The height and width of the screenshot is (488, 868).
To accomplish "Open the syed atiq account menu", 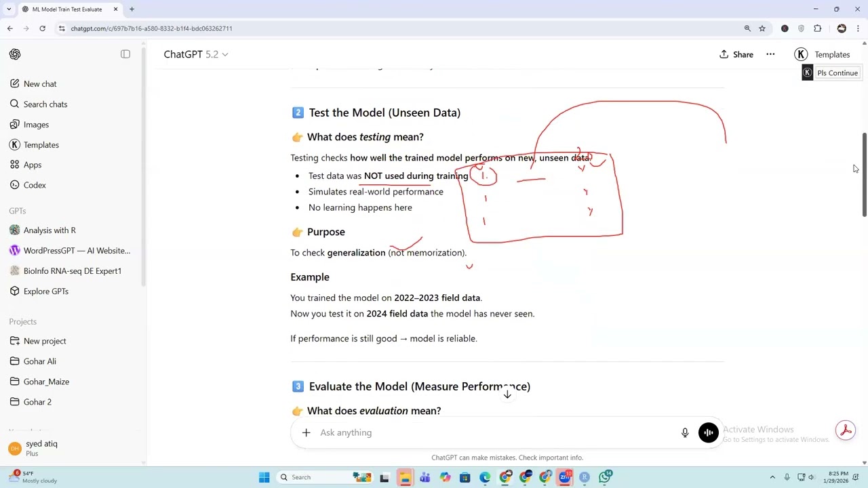I will [x=41, y=448].
